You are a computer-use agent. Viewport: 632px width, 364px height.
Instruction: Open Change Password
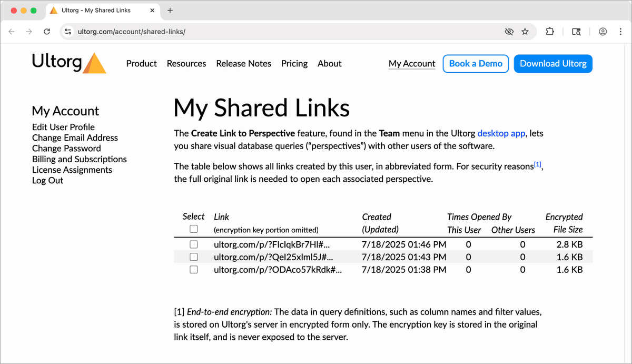(x=66, y=149)
